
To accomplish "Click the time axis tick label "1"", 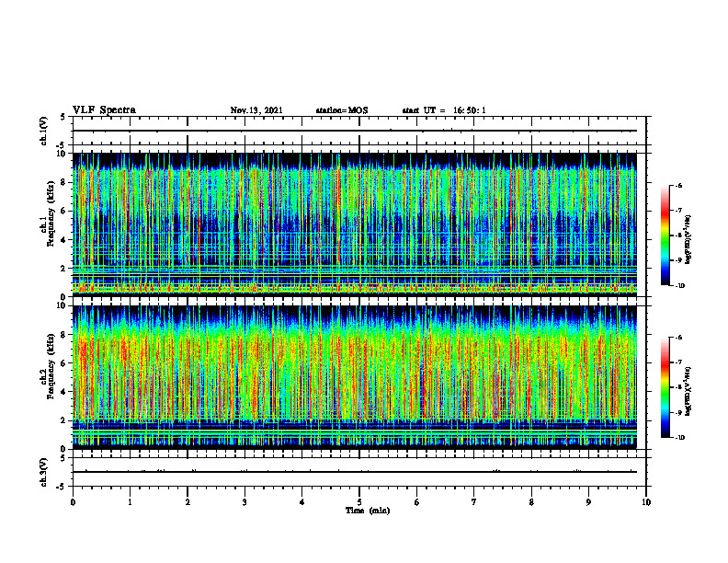I will coord(130,502).
